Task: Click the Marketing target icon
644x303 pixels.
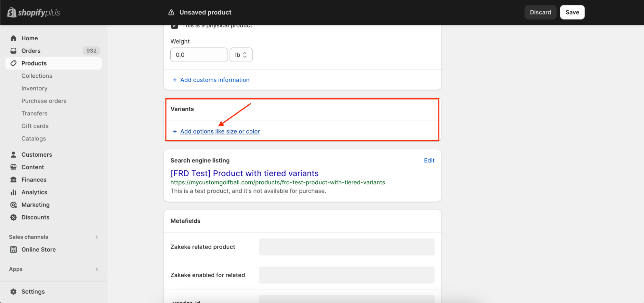Action: point(13,205)
